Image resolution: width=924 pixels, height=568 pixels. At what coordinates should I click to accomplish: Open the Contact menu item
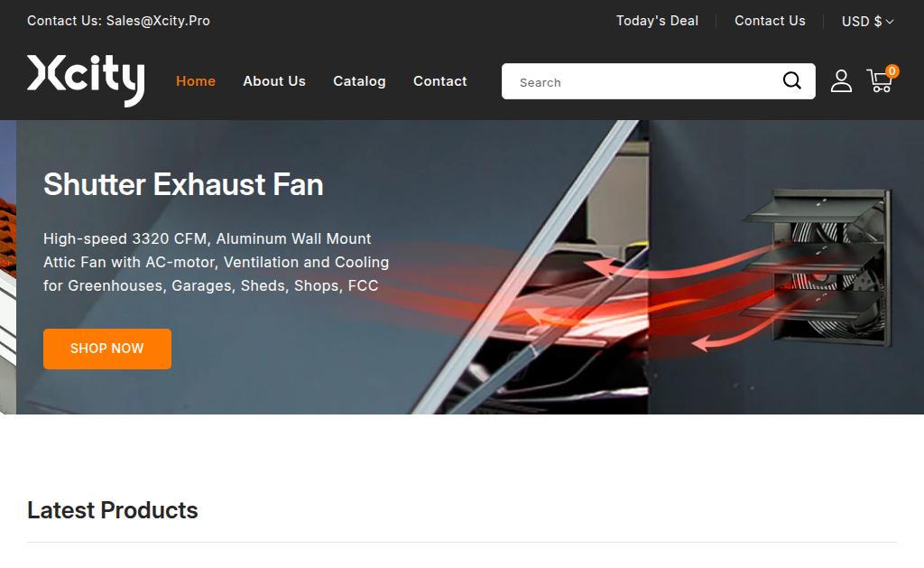click(439, 80)
